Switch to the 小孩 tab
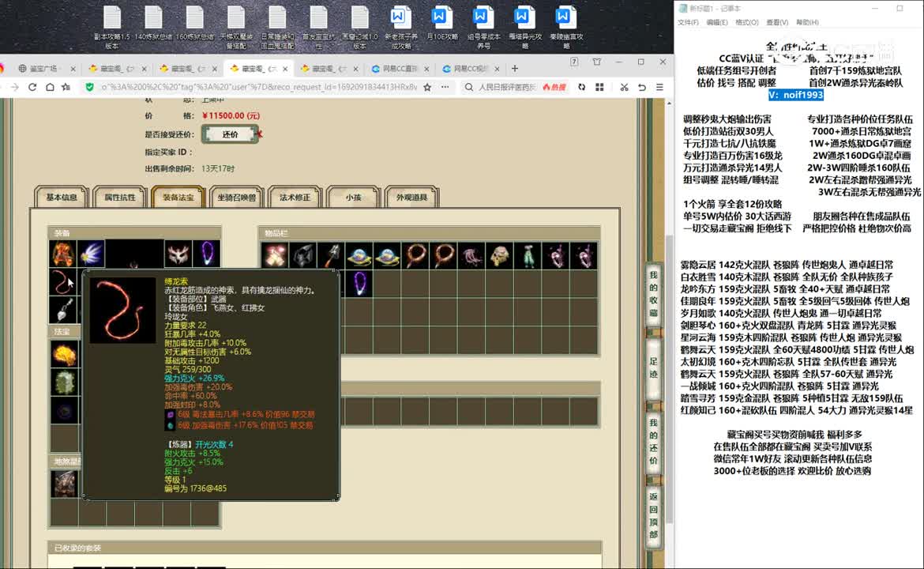The height and width of the screenshot is (569, 924). pos(353,198)
